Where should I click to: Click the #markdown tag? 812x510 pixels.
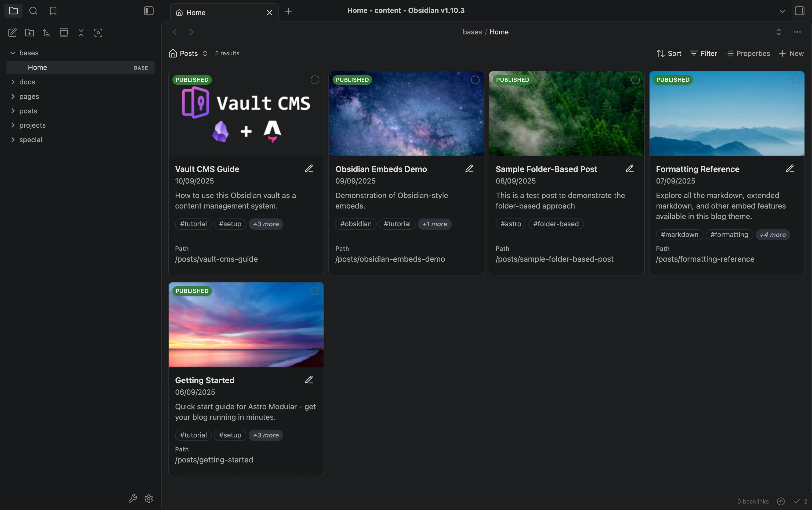tap(680, 235)
